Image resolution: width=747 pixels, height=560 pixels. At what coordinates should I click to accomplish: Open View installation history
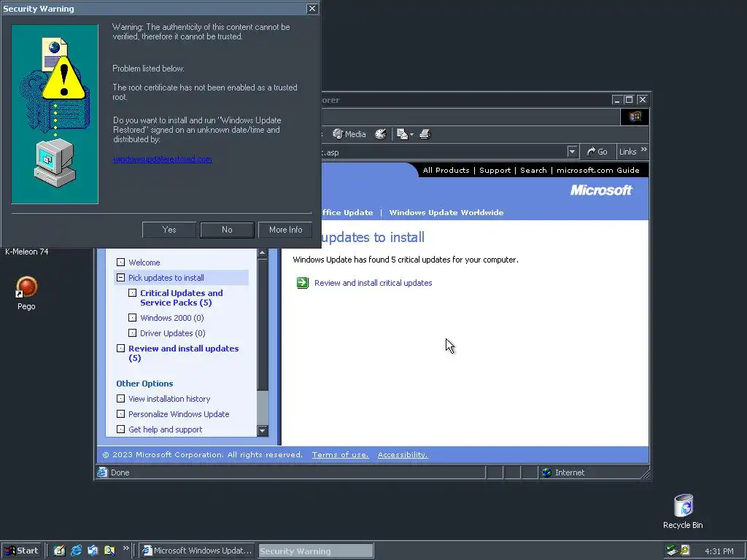[169, 399]
